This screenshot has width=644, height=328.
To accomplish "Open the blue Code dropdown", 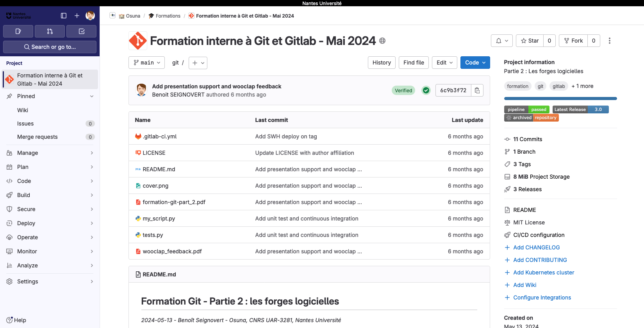I will tap(475, 63).
